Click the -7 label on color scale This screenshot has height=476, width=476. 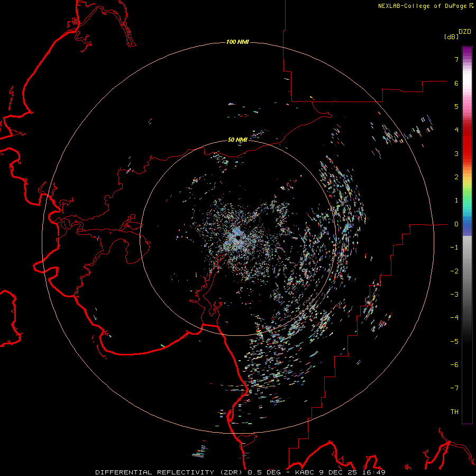(454, 388)
